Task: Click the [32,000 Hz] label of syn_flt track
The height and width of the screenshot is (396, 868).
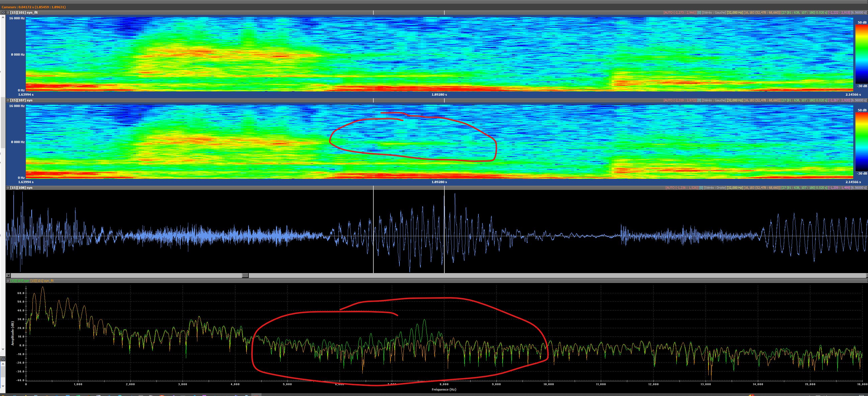Action: [x=735, y=12]
